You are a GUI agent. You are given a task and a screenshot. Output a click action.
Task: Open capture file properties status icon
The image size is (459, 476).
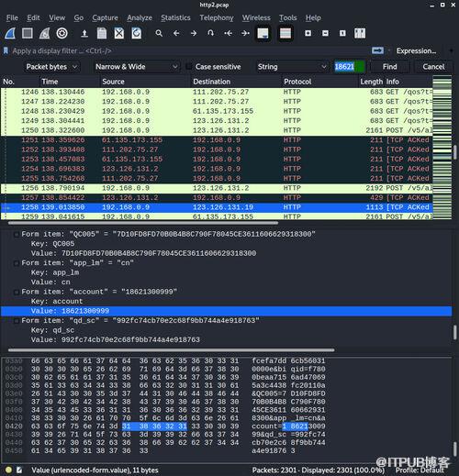tap(19, 470)
